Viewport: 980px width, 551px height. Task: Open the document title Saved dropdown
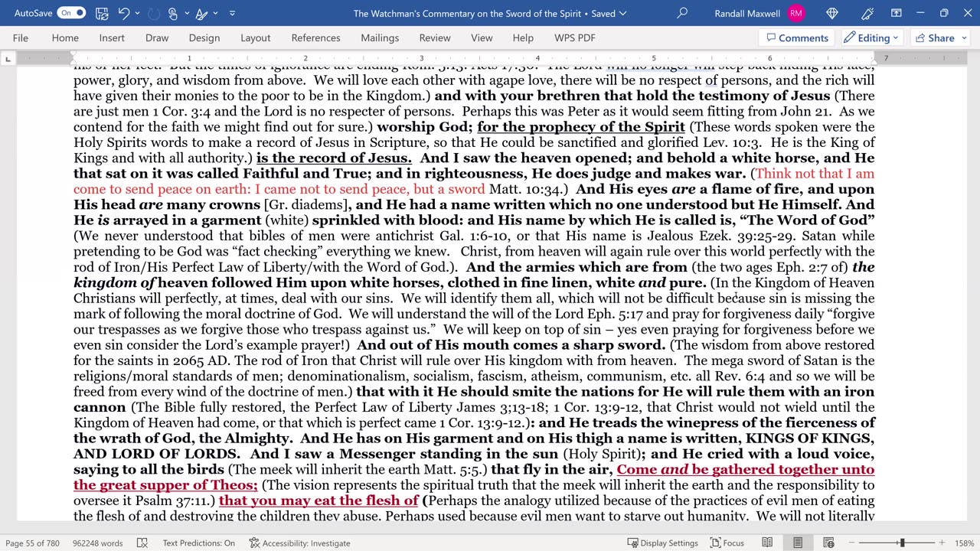tap(622, 13)
